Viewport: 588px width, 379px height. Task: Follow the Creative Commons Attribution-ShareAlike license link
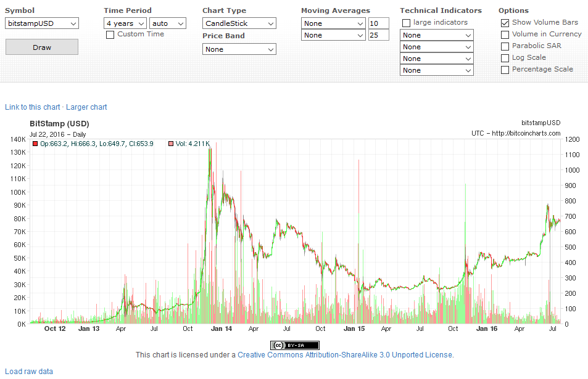[x=345, y=354]
